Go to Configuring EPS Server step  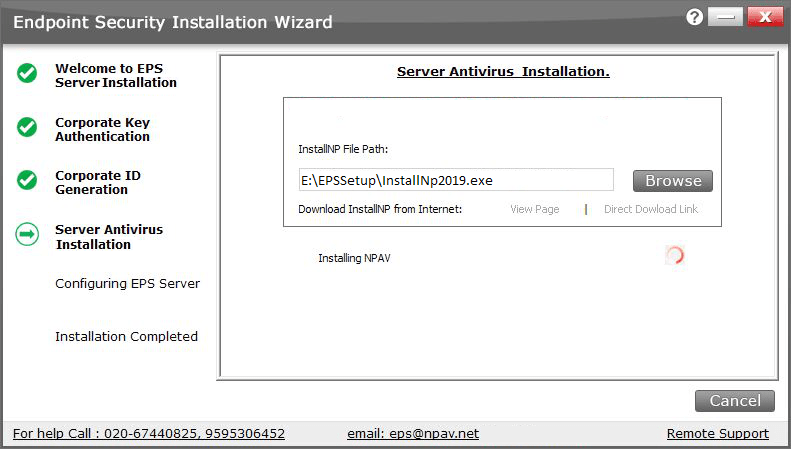click(x=127, y=283)
